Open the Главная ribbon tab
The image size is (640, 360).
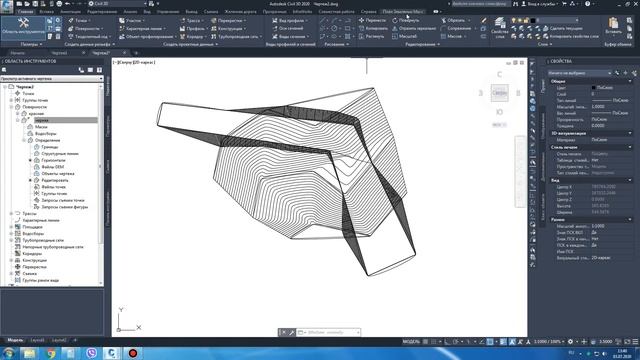25,11
